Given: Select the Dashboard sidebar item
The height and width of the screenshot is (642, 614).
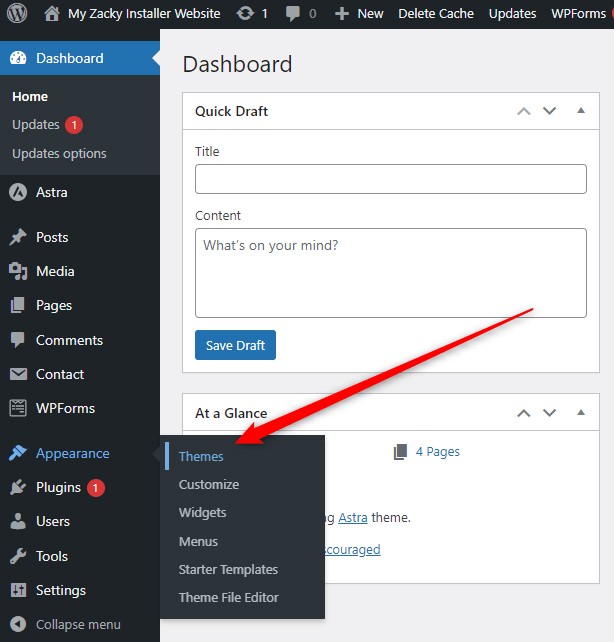Looking at the screenshot, I should [x=80, y=58].
